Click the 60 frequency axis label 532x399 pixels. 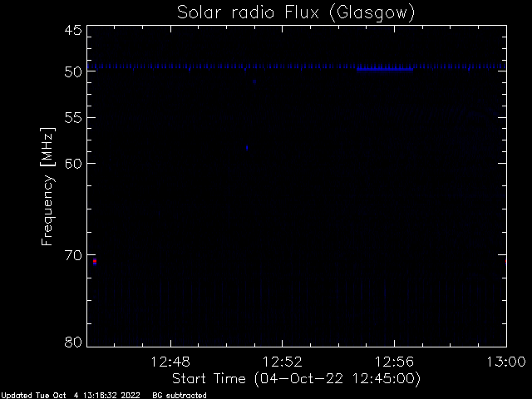click(x=73, y=164)
